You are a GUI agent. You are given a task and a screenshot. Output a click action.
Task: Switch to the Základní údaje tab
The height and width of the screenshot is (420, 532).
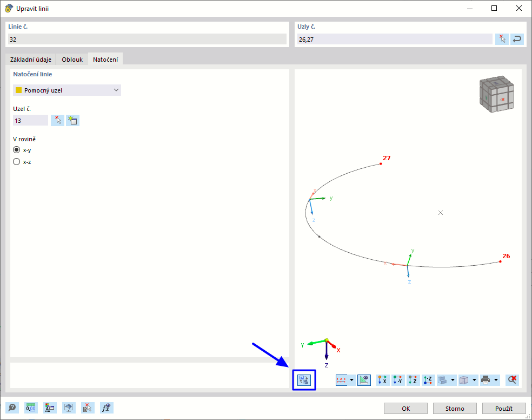coord(30,60)
